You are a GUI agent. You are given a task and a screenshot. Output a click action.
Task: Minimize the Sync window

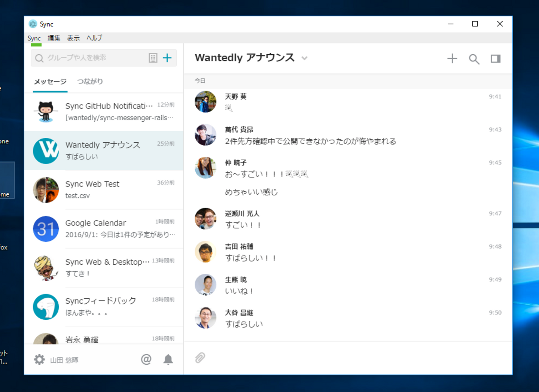click(x=451, y=24)
